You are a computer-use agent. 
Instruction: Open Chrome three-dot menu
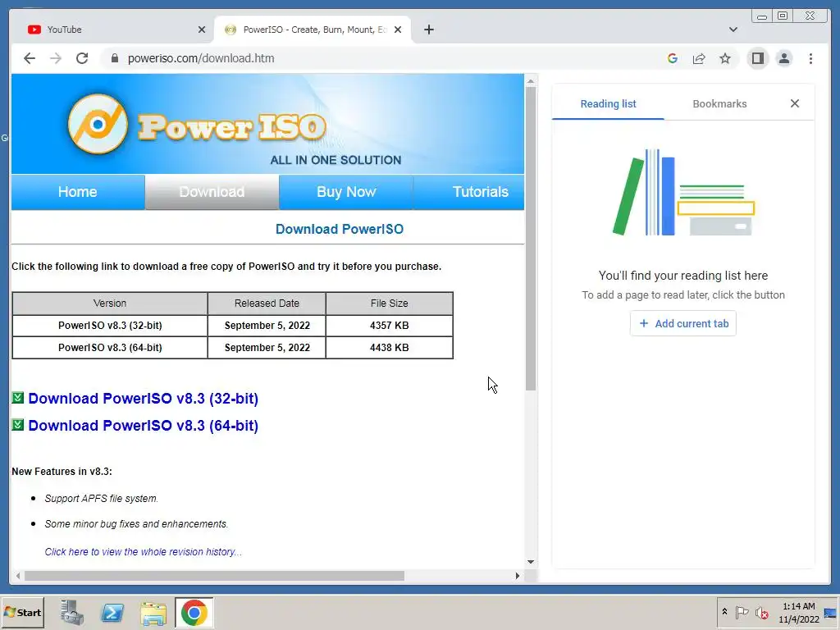(x=811, y=58)
